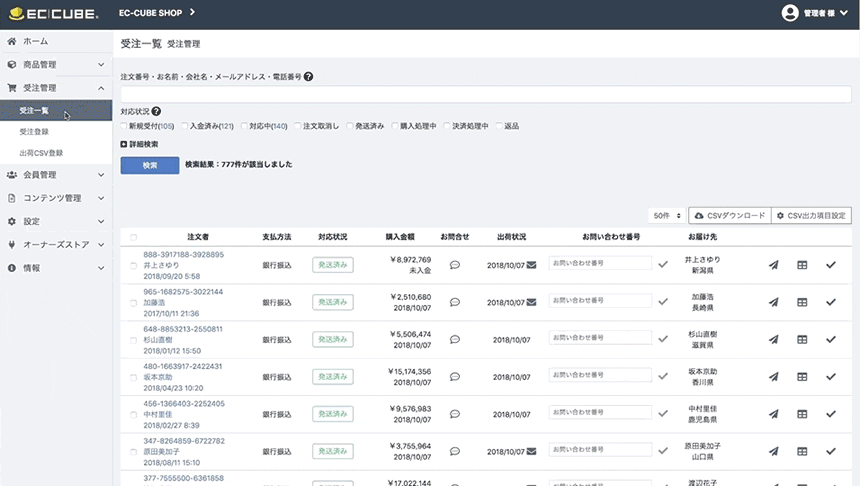The height and width of the screenshot is (486, 860).
Task: Click help icon beside order number search label
Action: 308,77
